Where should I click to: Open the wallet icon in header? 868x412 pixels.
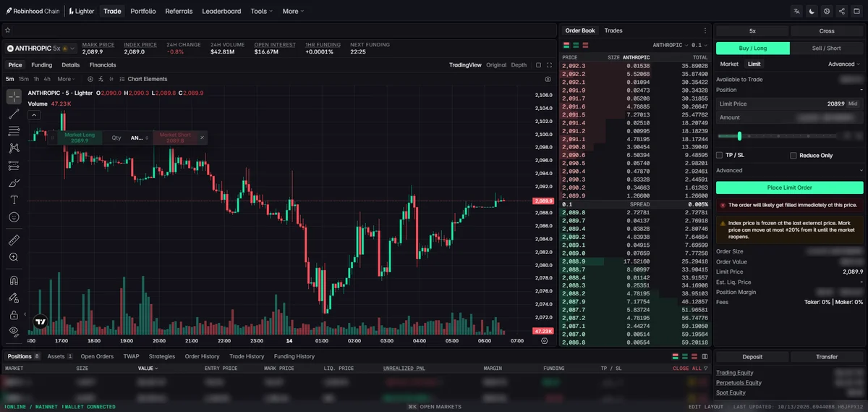[x=857, y=11]
